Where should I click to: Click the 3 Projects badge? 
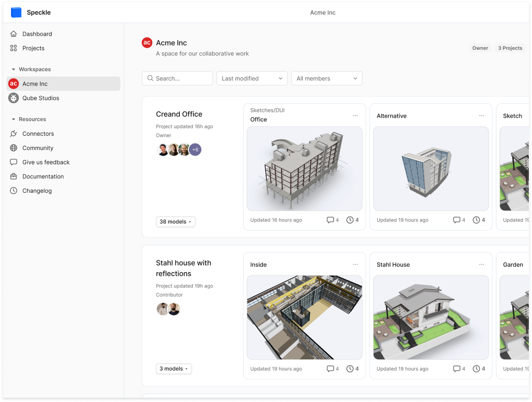(510, 48)
